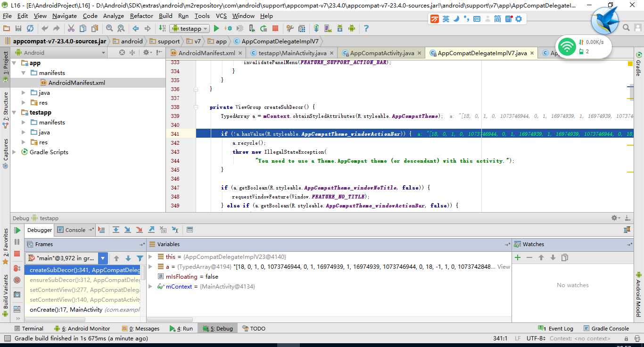This screenshot has height=347, width=644.
Task: Click Resume Program in debug sidebar
Action: pyautogui.click(x=17, y=231)
